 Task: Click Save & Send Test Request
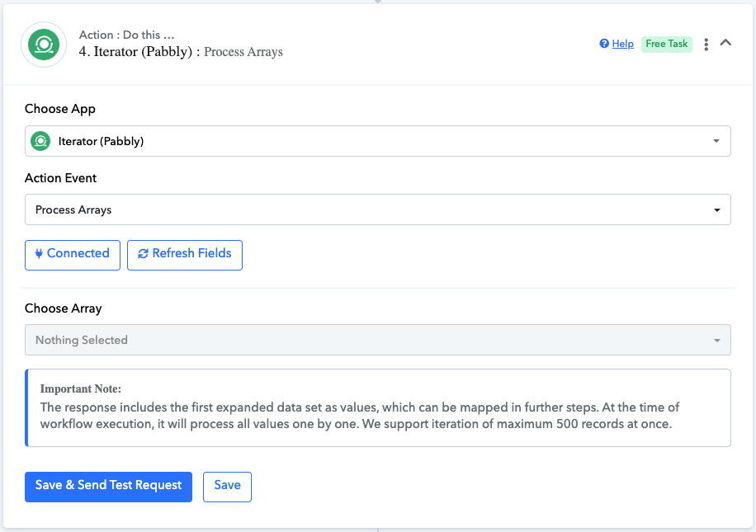[x=108, y=487]
